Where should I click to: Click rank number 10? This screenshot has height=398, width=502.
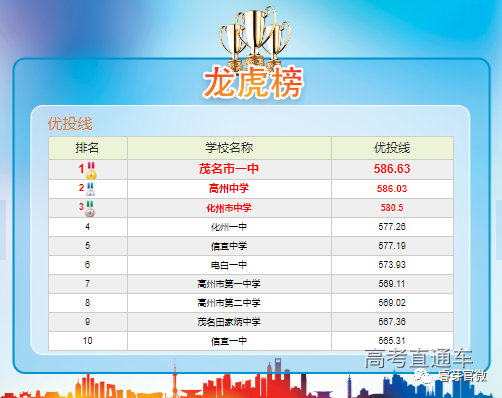88,341
